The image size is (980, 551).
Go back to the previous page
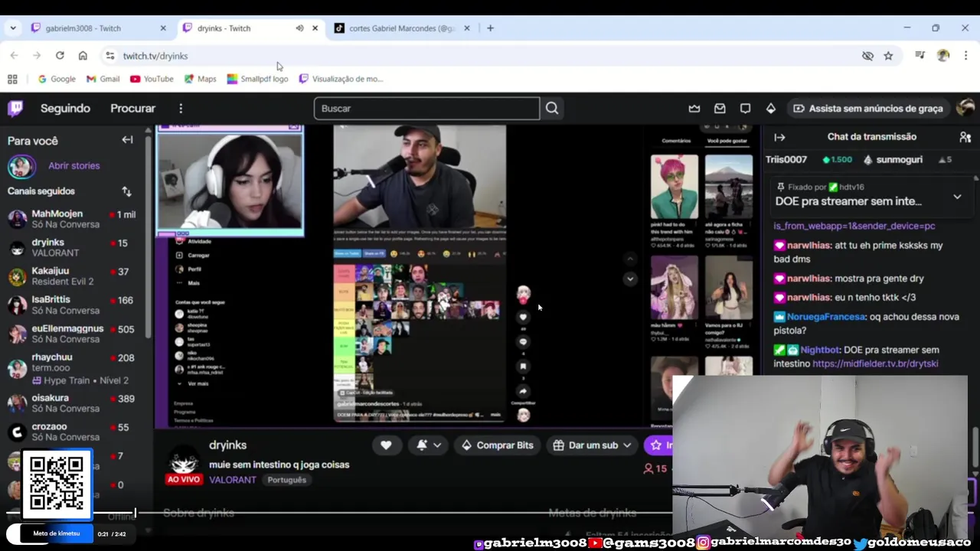point(14,56)
